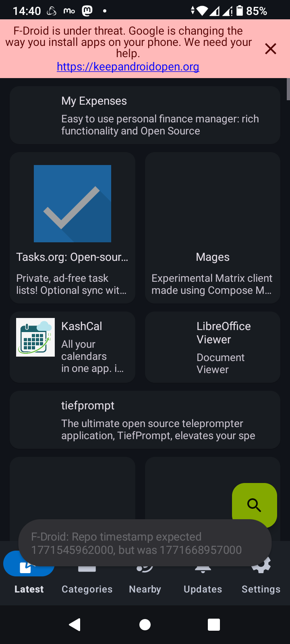Open the My Expenses app entry
The image size is (290, 644).
pos(145,115)
